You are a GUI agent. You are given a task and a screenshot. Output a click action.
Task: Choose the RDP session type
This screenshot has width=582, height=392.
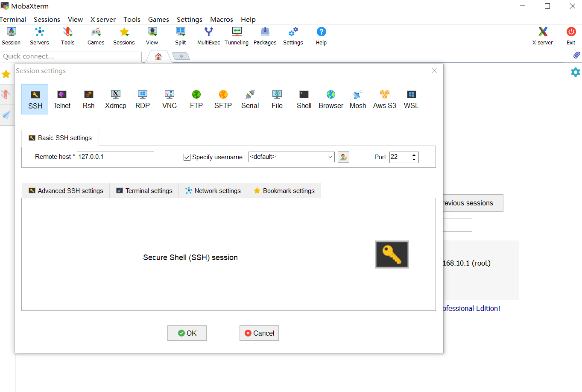(143, 99)
